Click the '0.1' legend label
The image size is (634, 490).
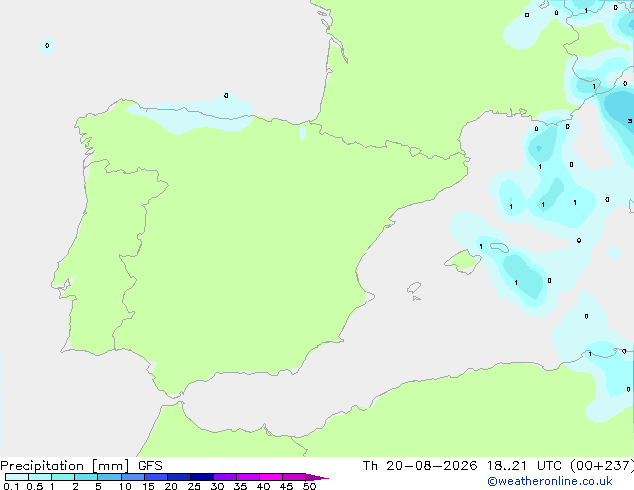click(x=11, y=486)
